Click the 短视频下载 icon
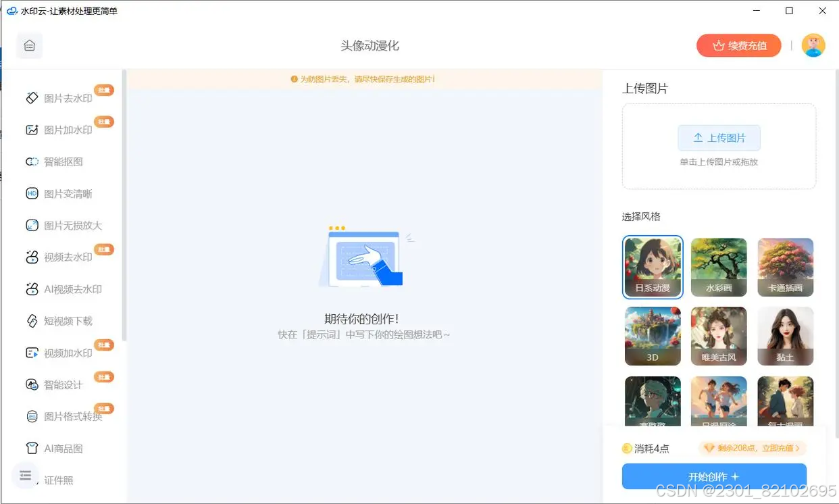 pyautogui.click(x=32, y=321)
